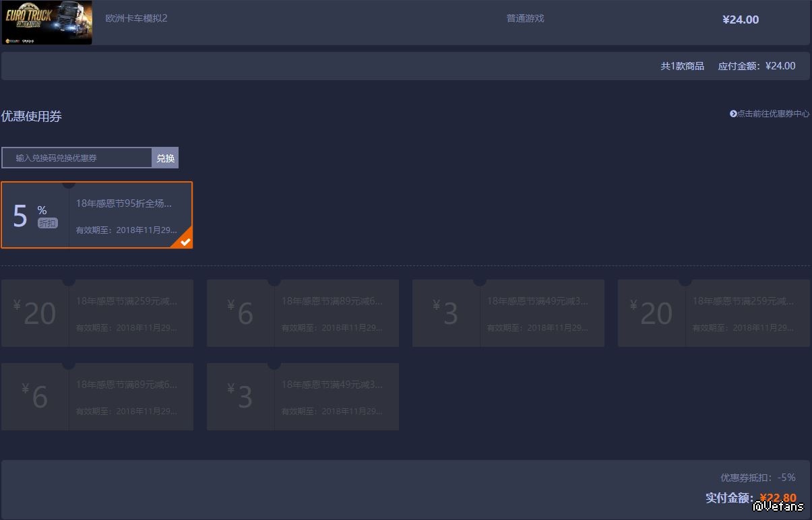Image resolution: width=812 pixels, height=520 pixels.
Task: Open the Euro Truck Simulator 2 cover thumbnail
Action: coord(46,22)
